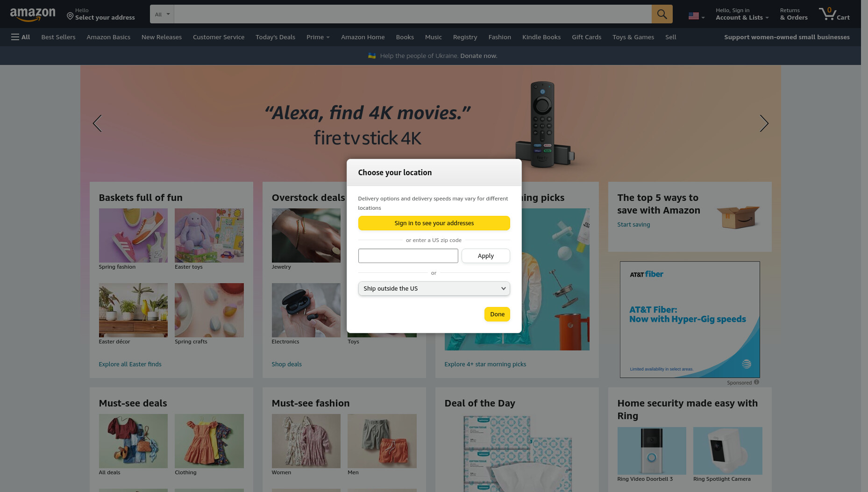The image size is (868, 492).
Task: Click the US flag language selector
Action: (696, 16)
